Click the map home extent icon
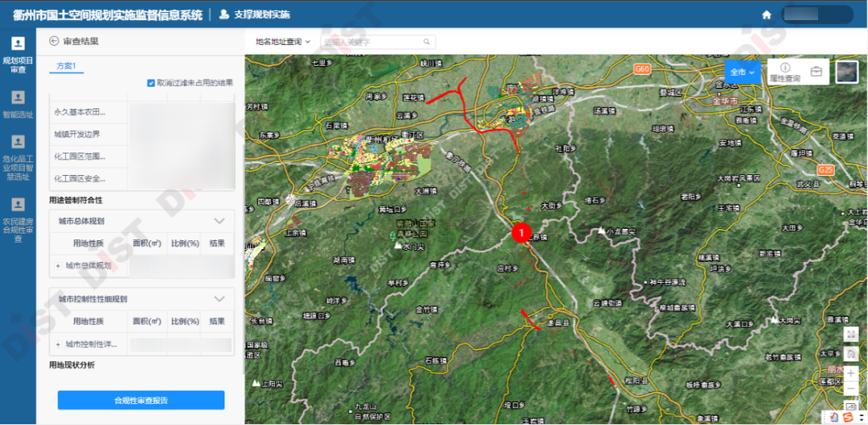 (851, 353)
